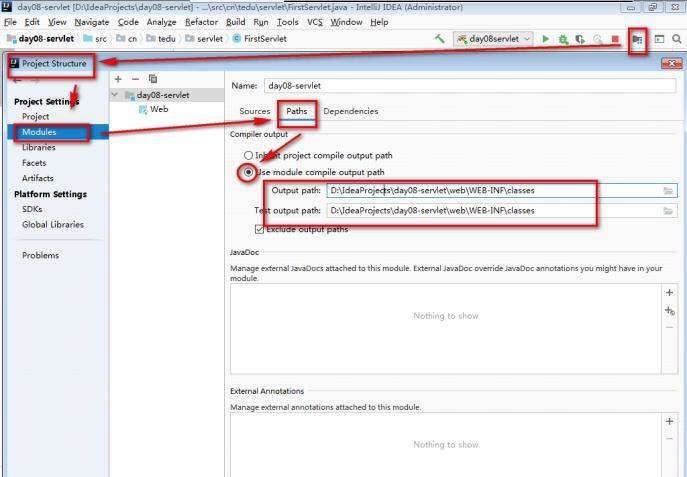Open the Tools menu
Image resolution: width=687 pixels, height=477 pixels.
click(x=287, y=22)
